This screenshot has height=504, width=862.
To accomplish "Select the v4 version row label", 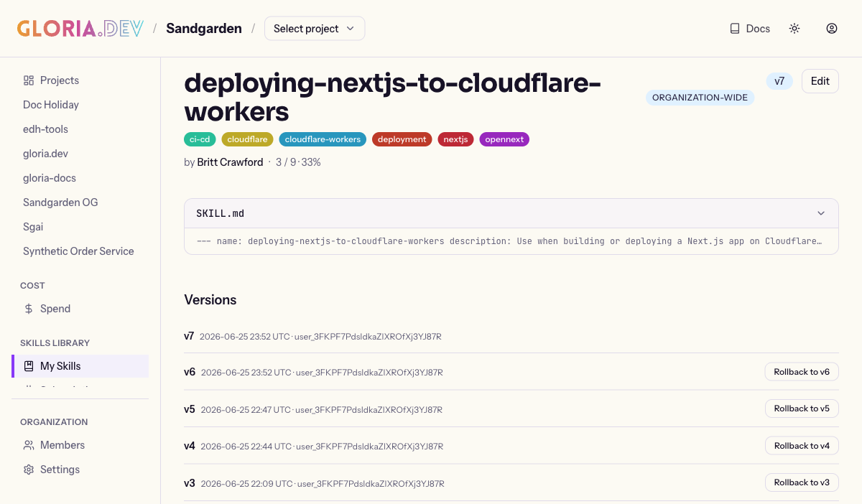I will (190, 446).
